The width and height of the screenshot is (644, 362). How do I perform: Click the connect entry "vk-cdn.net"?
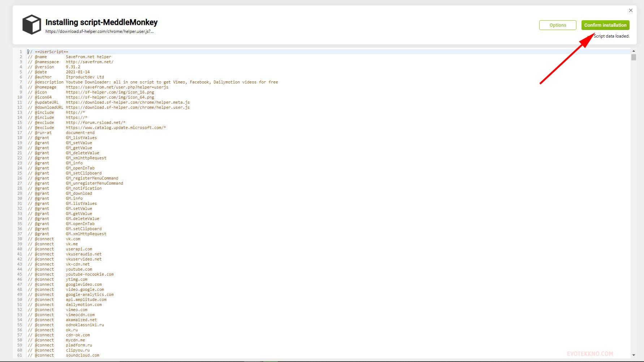(x=78, y=264)
